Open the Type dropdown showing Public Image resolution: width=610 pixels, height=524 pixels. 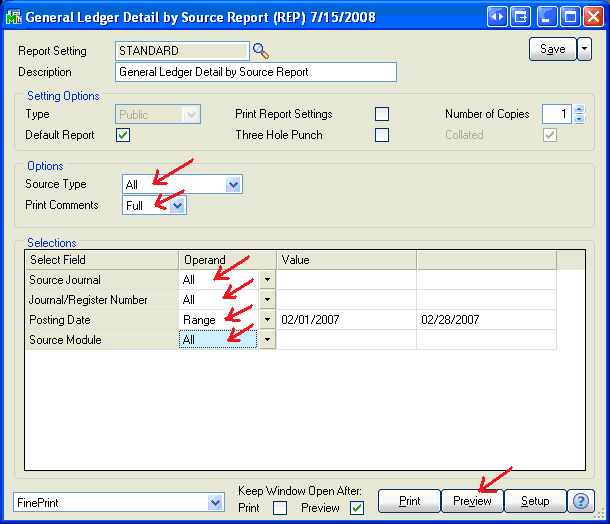[191, 114]
